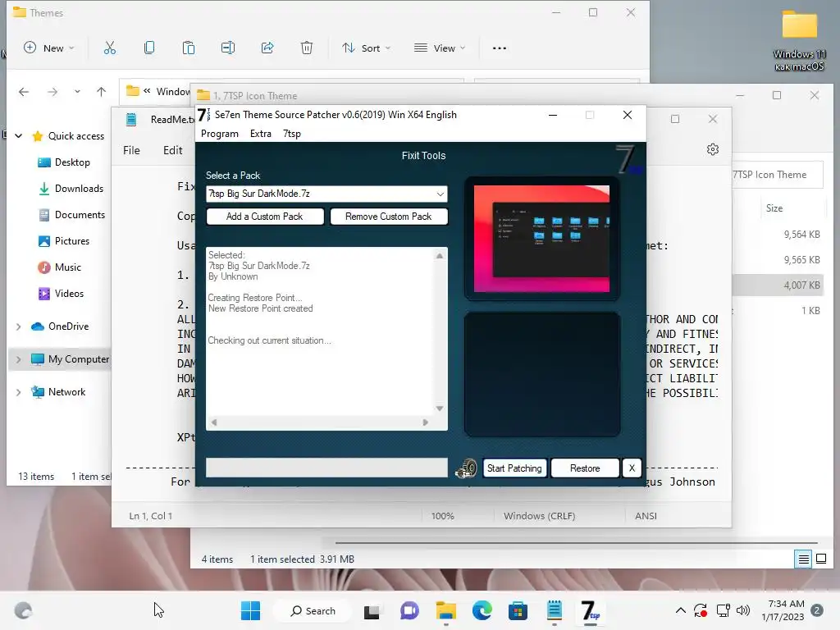Viewport: 840px width, 630px height.
Task: Open the volume icon in system tray
Action: click(x=743, y=610)
